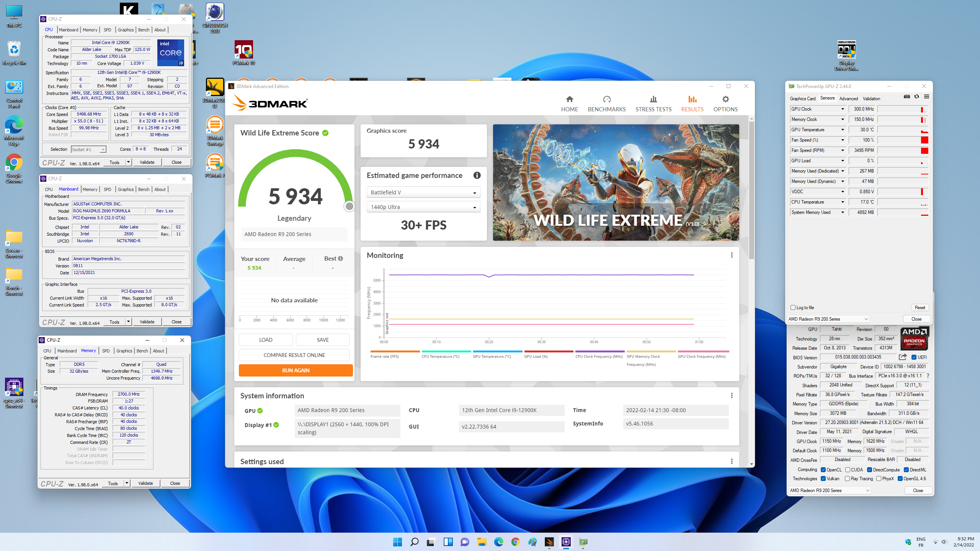The image size is (980, 551).
Task: Open the Fan Speed (%) sensor dropdown
Action: [843, 140]
